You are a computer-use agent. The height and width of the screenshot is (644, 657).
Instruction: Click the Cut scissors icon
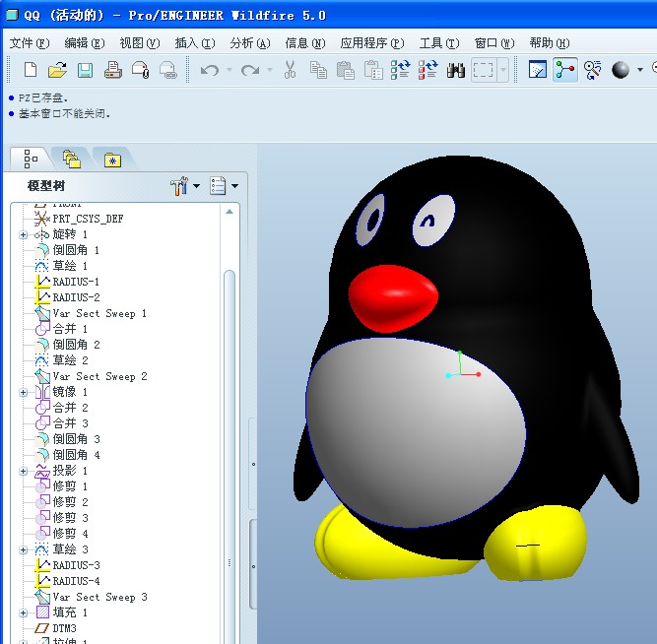[290, 70]
